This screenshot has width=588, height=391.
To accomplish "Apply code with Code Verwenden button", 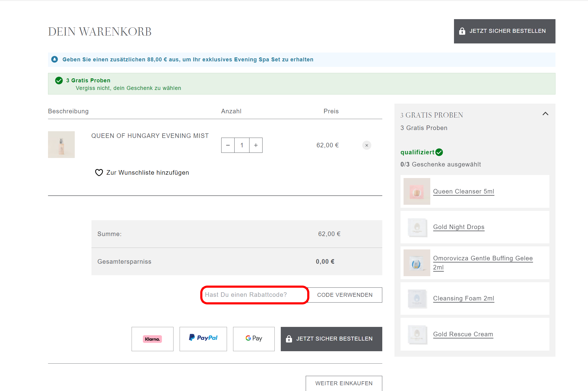I will point(345,295).
